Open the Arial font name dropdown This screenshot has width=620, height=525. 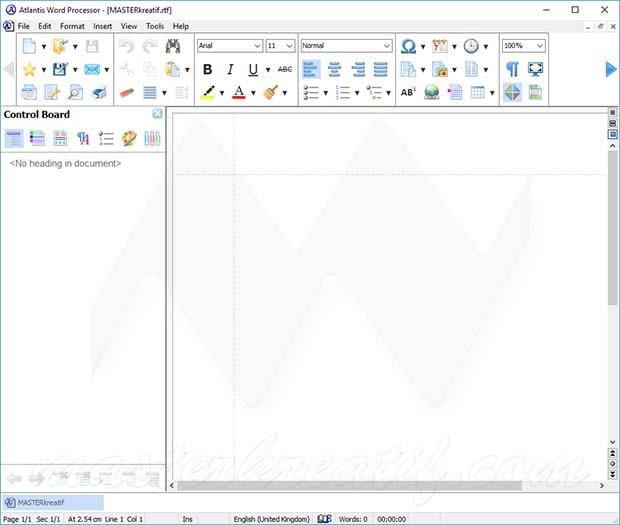pos(257,46)
